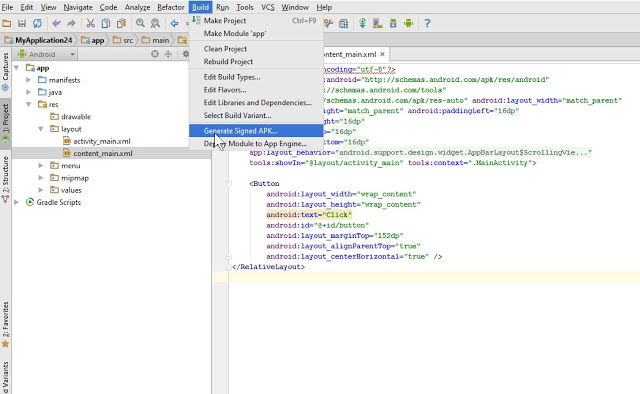640x394 pixels.
Task: Choose Make Project from Build menu
Action: (x=256, y=20)
